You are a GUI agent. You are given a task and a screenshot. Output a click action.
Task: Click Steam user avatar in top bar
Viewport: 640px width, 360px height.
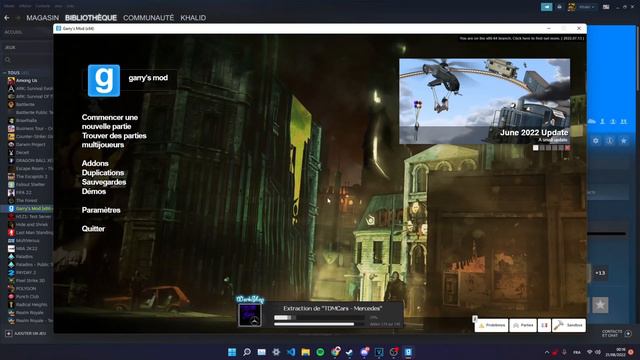[x=571, y=7]
